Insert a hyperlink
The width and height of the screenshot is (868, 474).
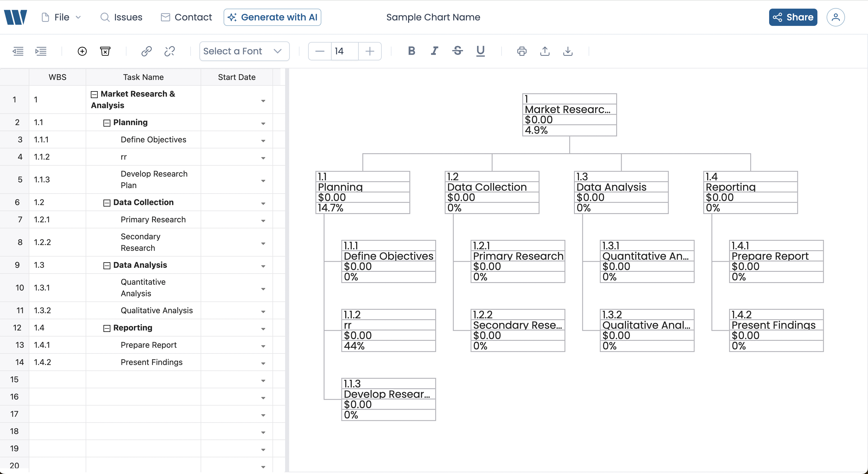(x=147, y=51)
